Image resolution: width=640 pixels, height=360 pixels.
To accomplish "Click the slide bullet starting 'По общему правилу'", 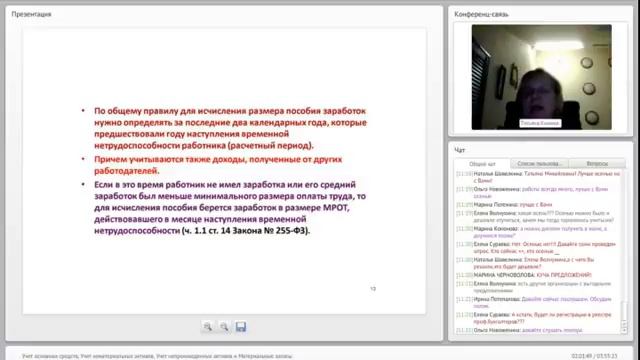I will 230,128.
